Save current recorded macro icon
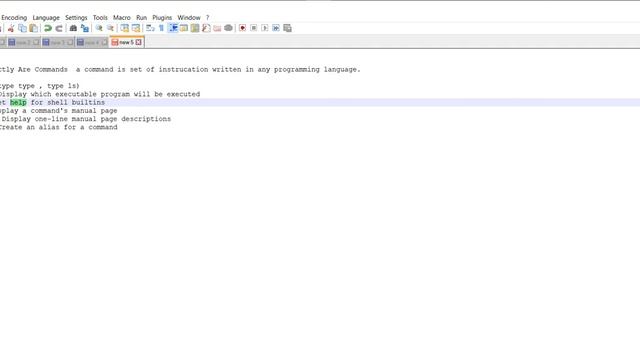640x360 pixels. [x=287, y=28]
